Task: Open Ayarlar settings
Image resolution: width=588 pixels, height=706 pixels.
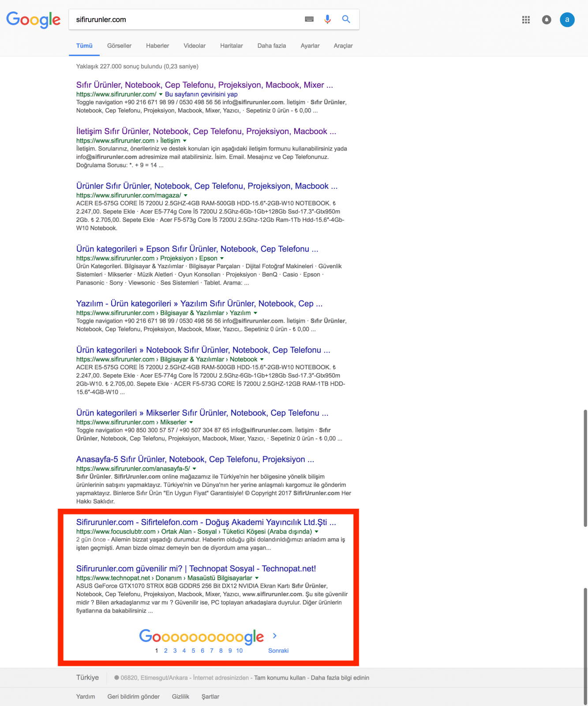Action: (310, 46)
